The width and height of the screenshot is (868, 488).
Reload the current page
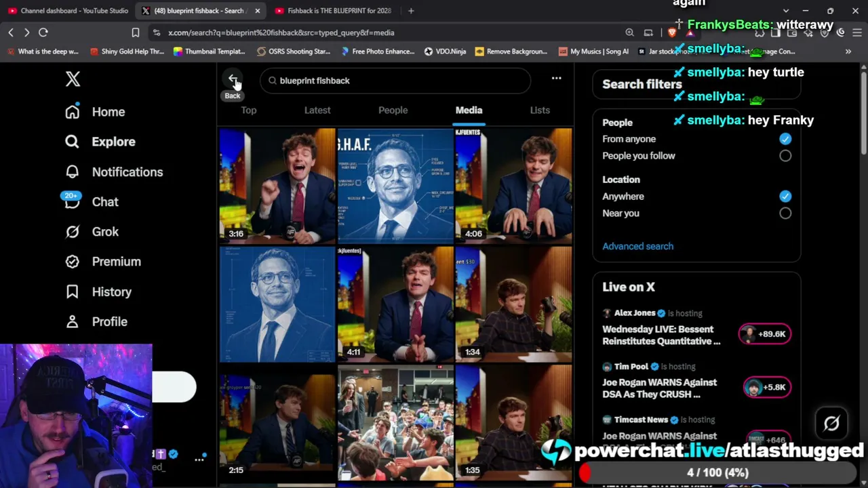(x=43, y=33)
